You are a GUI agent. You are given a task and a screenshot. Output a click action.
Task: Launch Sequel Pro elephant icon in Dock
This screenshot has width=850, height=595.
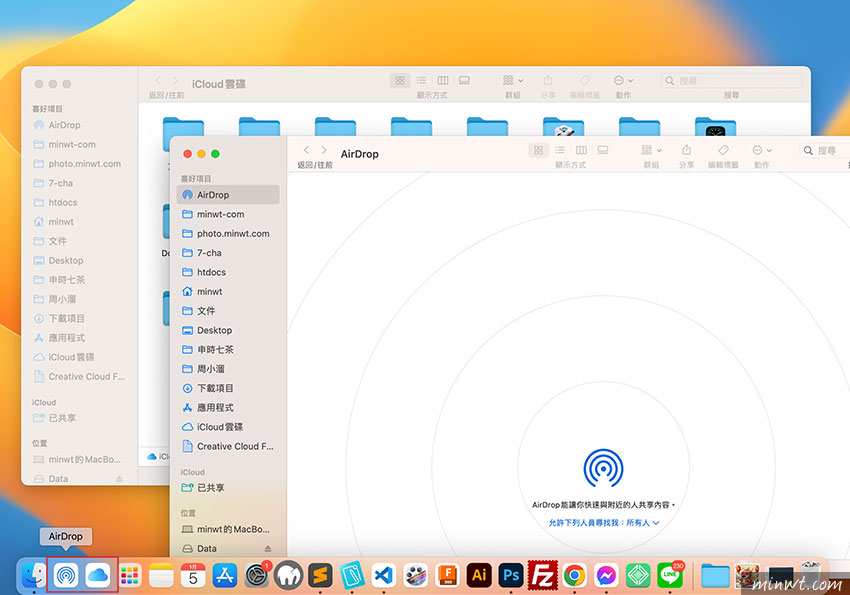point(288,575)
